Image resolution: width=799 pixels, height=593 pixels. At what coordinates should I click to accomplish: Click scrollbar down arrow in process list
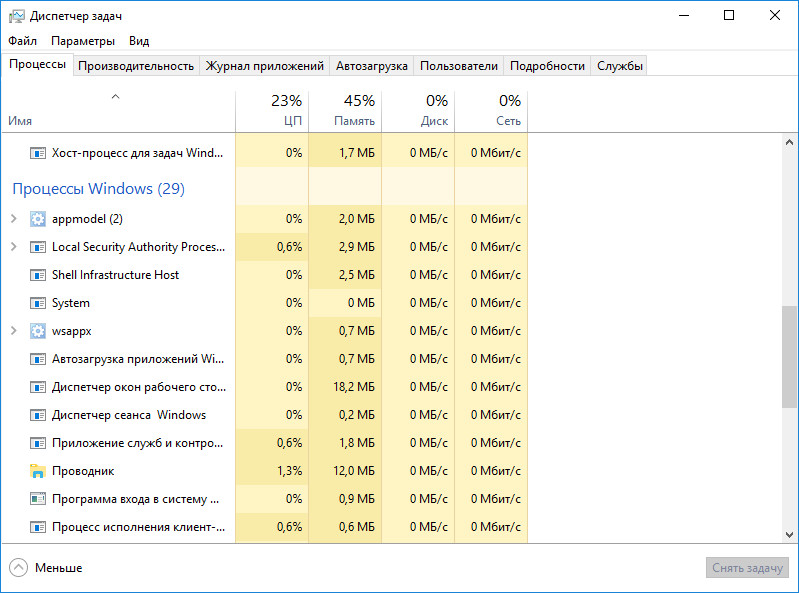click(x=789, y=535)
